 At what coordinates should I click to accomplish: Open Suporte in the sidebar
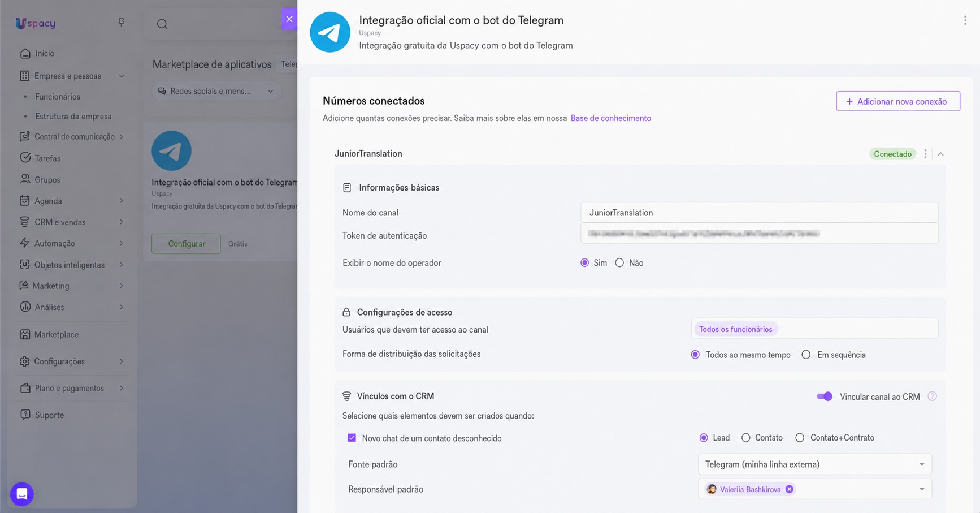point(49,415)
